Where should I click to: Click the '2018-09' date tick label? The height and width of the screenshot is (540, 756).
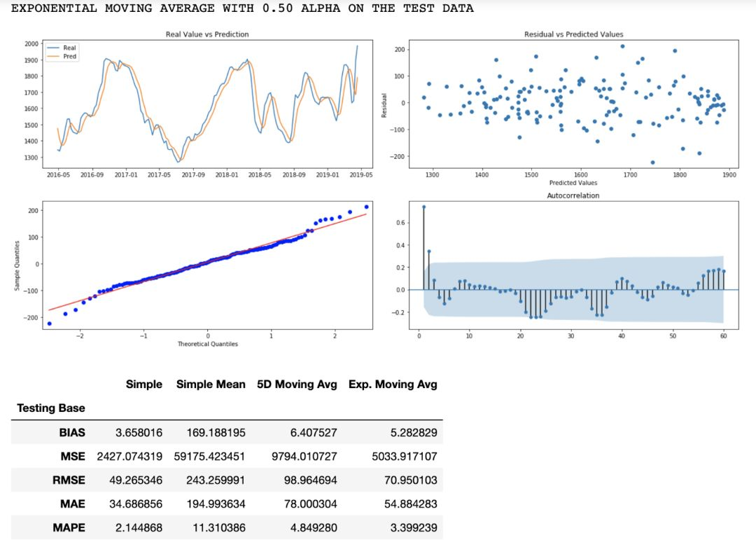pos(293,174)
